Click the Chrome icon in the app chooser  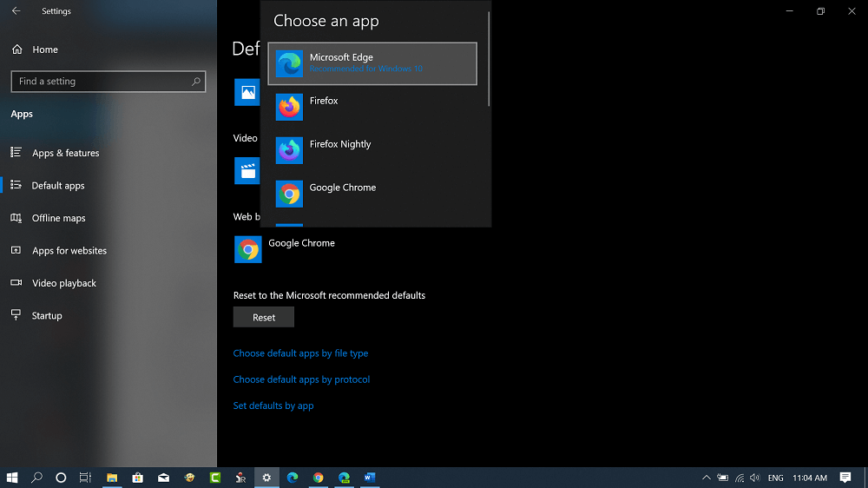pos(289,194)
